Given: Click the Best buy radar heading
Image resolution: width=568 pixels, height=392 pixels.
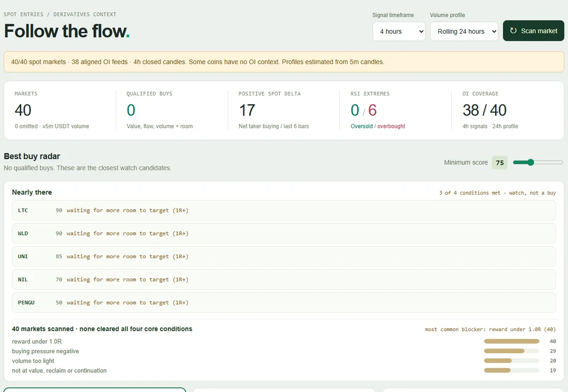Looking at the screenshot, I should point(32,156).
